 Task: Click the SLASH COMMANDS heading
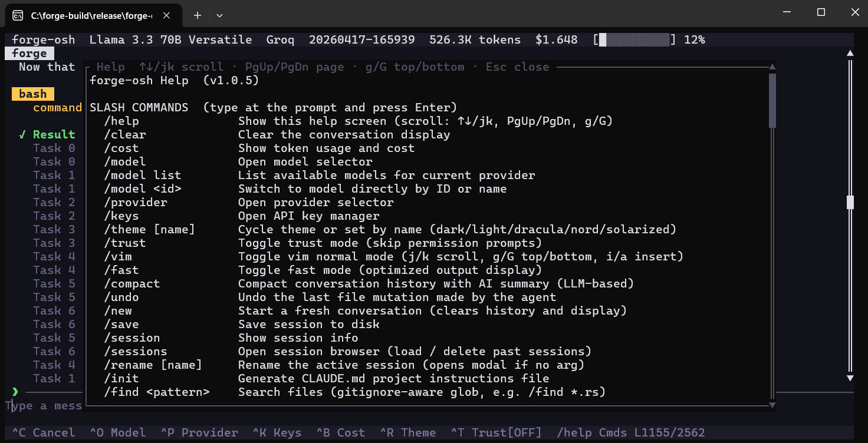coord(139,108)
